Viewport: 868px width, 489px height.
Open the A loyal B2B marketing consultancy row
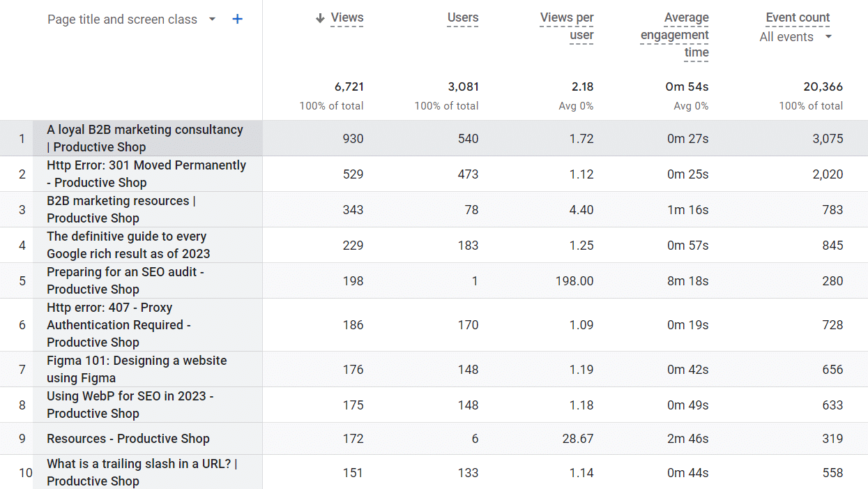coord(144,138)
